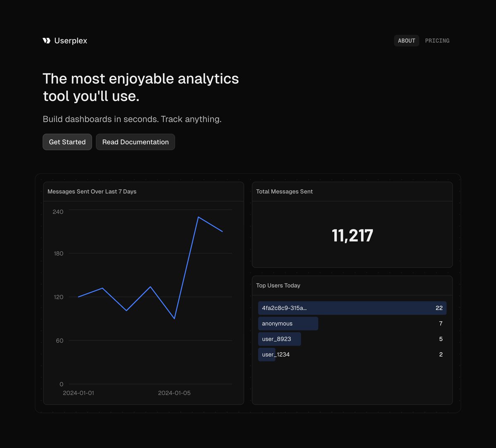The image size is (496, 448).
Task: Click the Userplex brand name text
Action: pos(71,41)
